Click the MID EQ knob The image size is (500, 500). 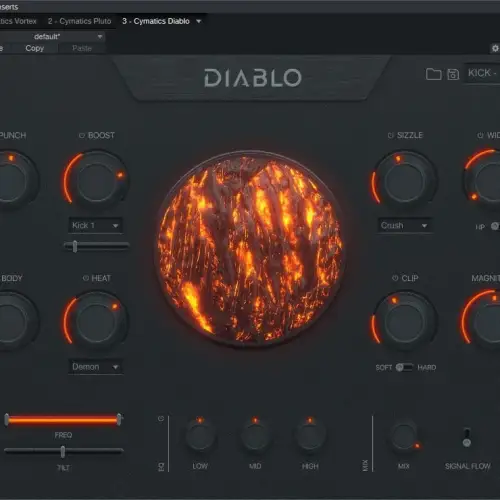pyautogui.click(x=255, y=436)
